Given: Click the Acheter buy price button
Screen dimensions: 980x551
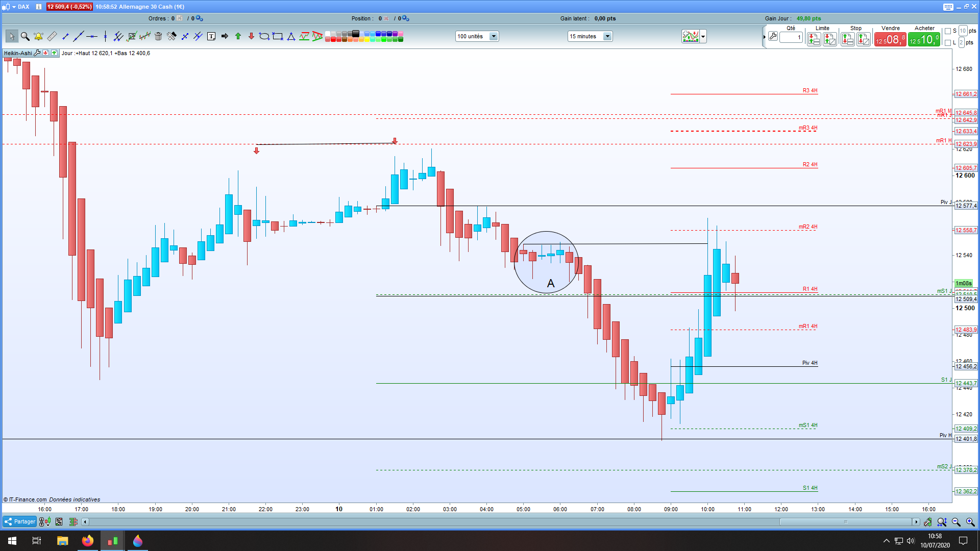Looking at the screenshot, I should point(924,40).
